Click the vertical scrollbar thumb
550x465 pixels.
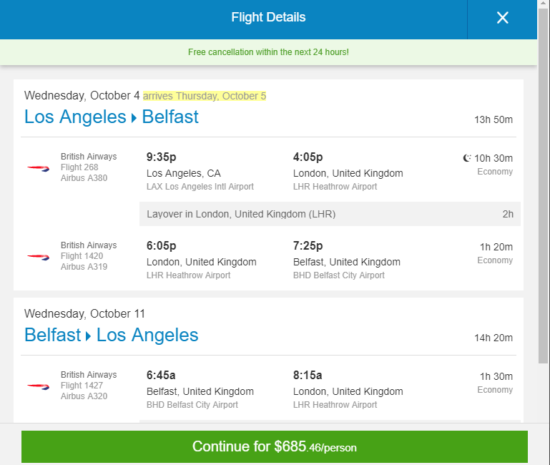pyautogui.click(x=543, y=184)
